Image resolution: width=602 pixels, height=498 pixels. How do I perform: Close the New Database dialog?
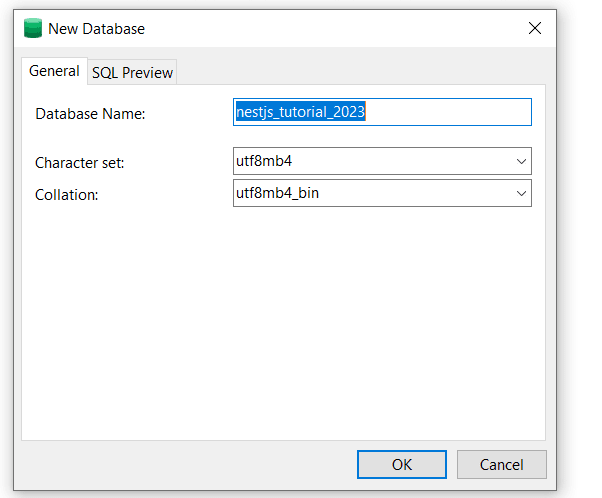(x=535, y=28)
